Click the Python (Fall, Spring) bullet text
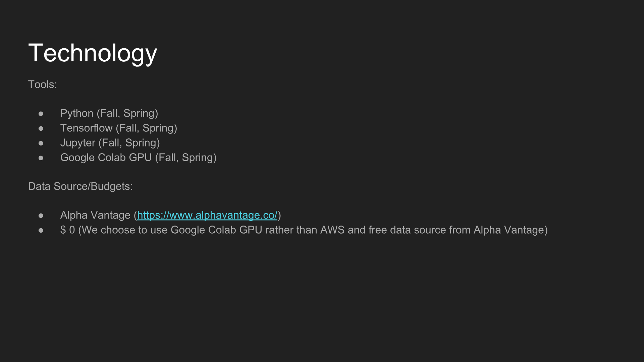644x362 pixels. tap(109, 113)
